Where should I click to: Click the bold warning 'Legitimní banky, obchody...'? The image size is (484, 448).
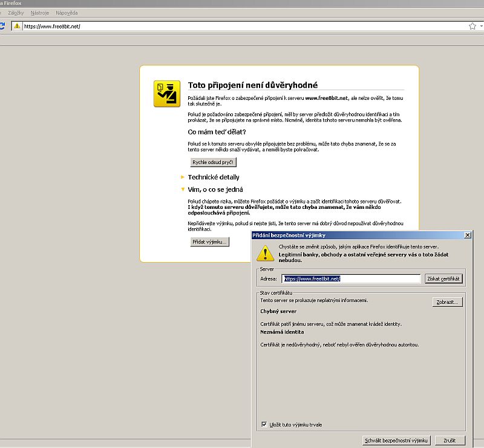tap(364, 257)
